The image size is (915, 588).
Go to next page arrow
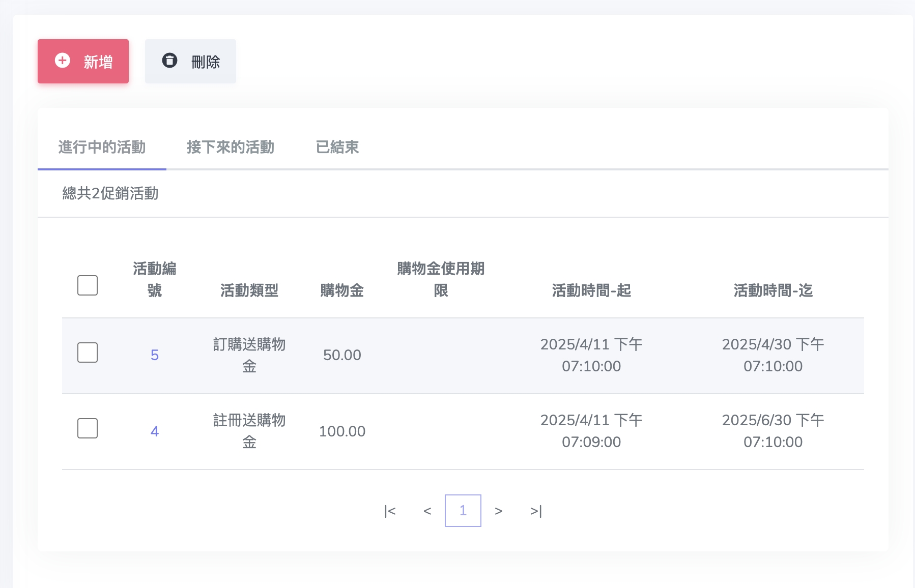499,511
